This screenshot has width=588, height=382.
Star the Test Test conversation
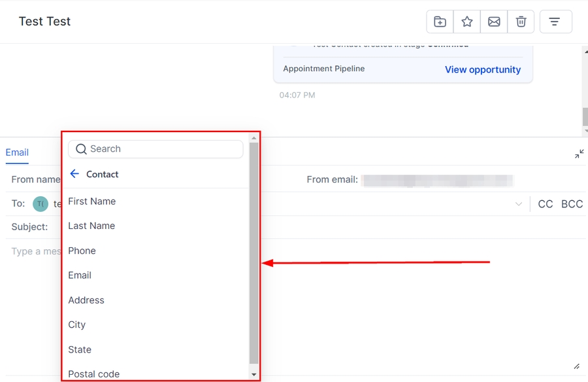coord(467,22)
